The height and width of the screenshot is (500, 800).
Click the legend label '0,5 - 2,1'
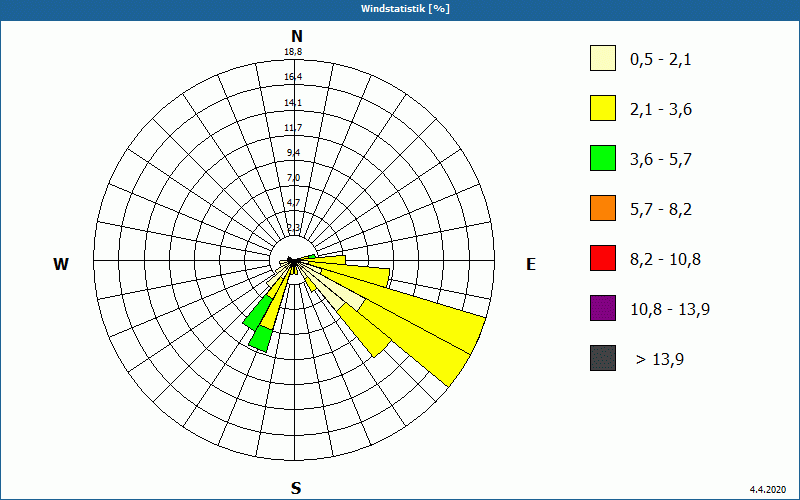pyautogui.click(x=661, y=60)
